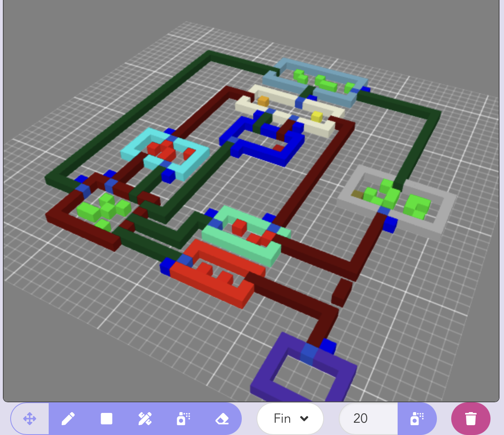Click the trash delete icon
Image resolution: width=504 pixels, height=435 pixels.
(470, 418)
